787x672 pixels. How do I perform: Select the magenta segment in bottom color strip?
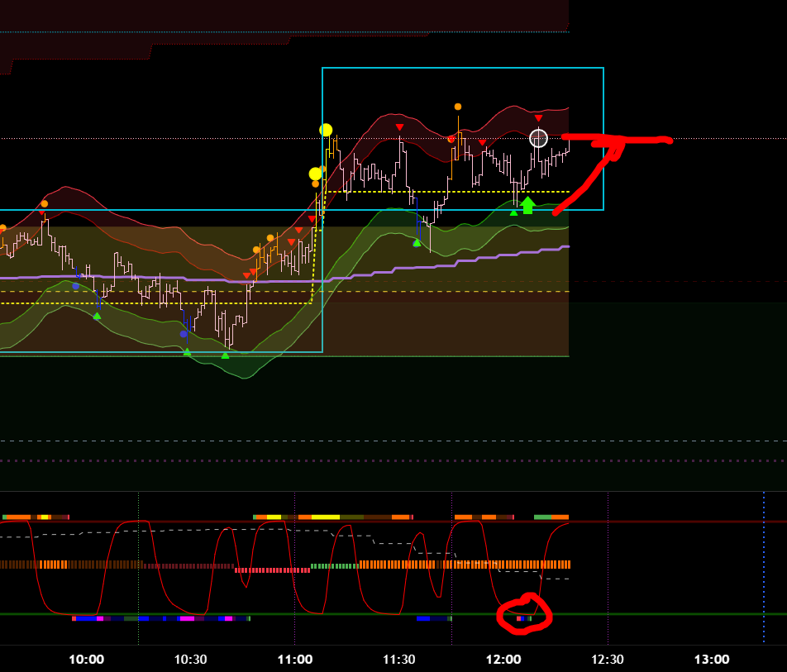click(x=187, y=618)
